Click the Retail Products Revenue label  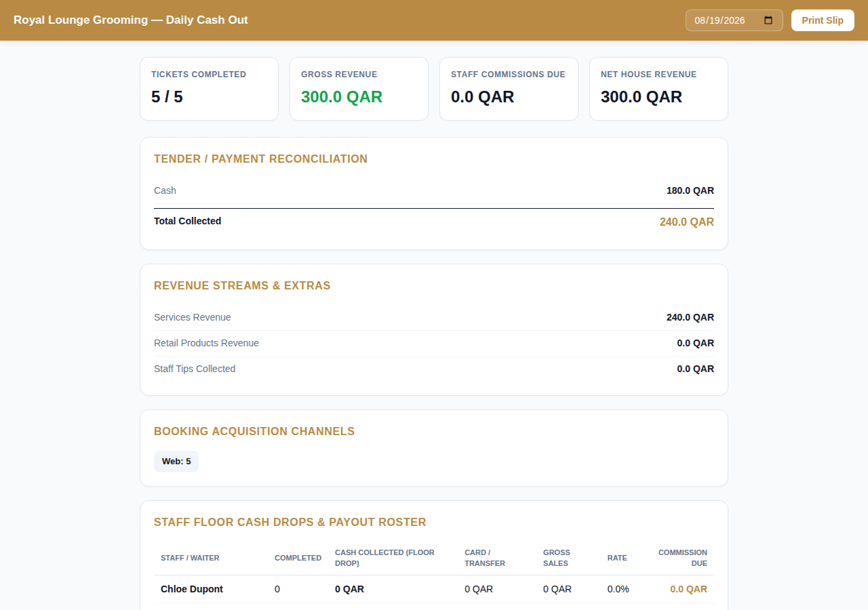pos(206,343)
